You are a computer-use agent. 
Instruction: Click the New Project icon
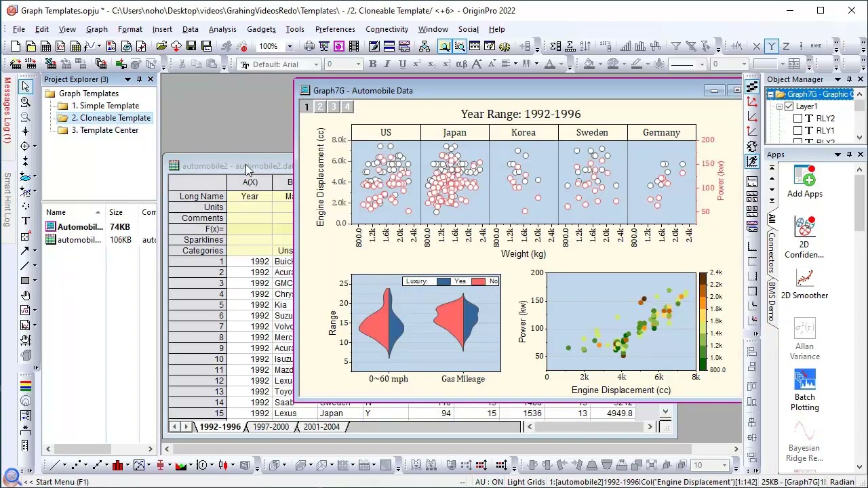pos(16,46)
